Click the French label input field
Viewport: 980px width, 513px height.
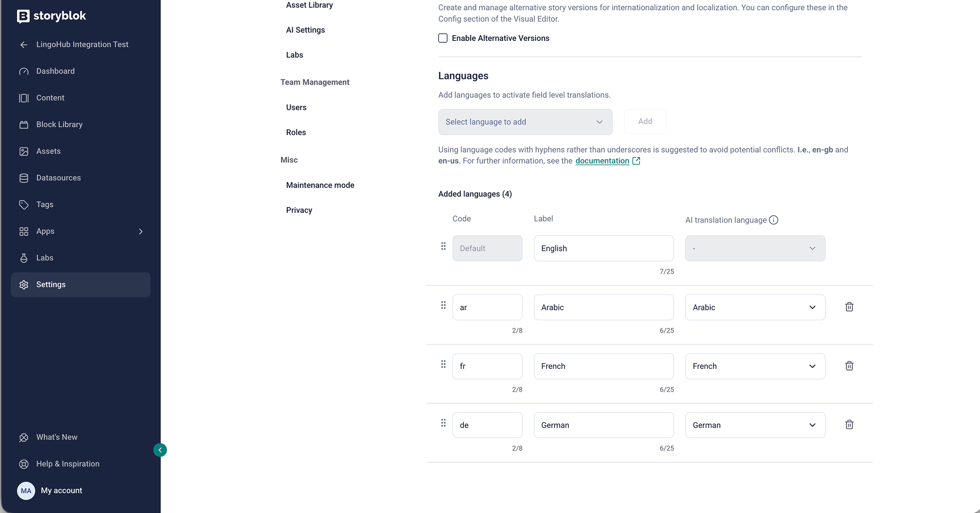(x=604, y=366)
